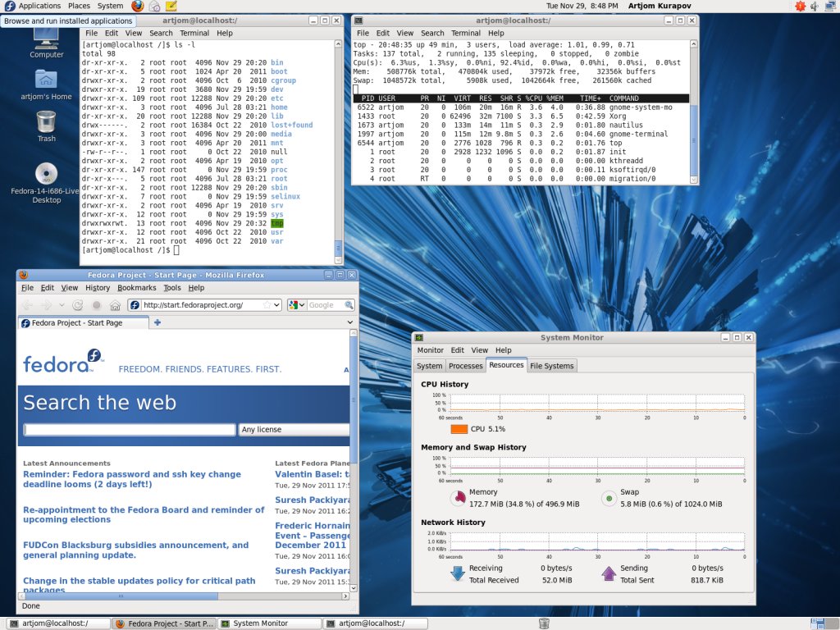Click the orange CPU color swatch
The image size is (840, 630).
coord(459,429)
